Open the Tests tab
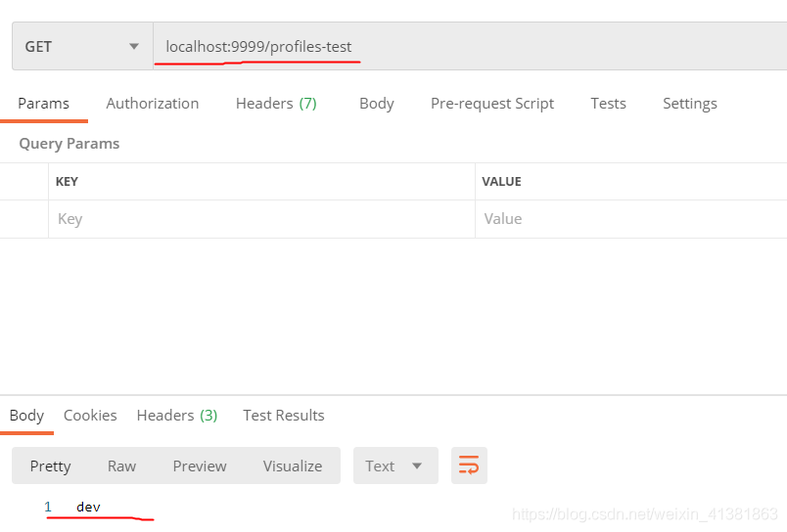The image size is (787, 532). click(608, 104)
